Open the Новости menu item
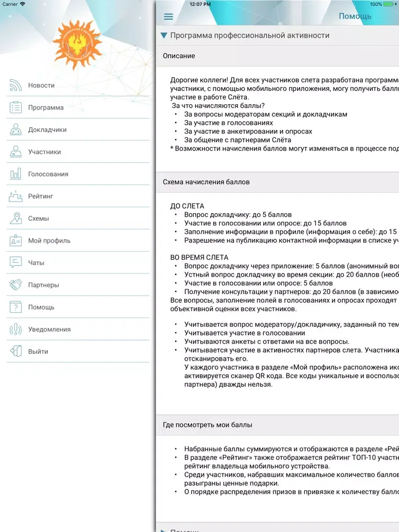This screenshot has width=399, height=532. (x=78, y=85)
